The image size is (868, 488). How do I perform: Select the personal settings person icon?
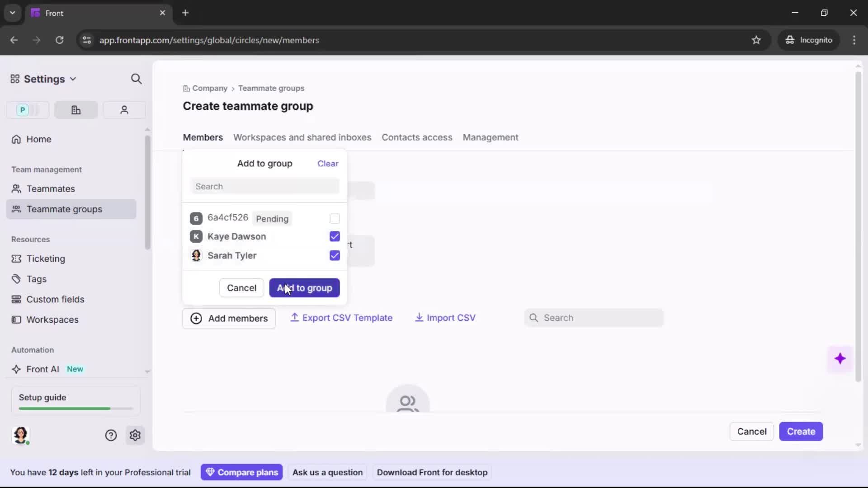click(124, 110)
